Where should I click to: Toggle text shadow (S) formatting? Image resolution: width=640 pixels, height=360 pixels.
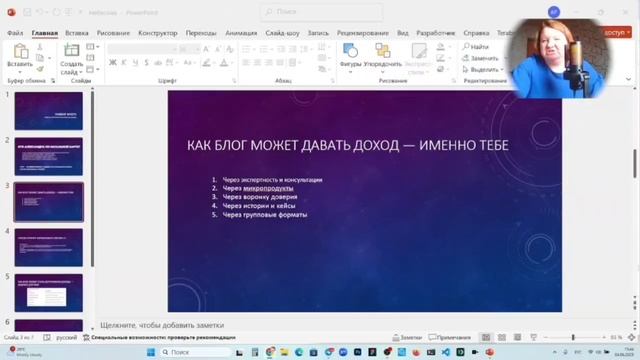[146, 62]
